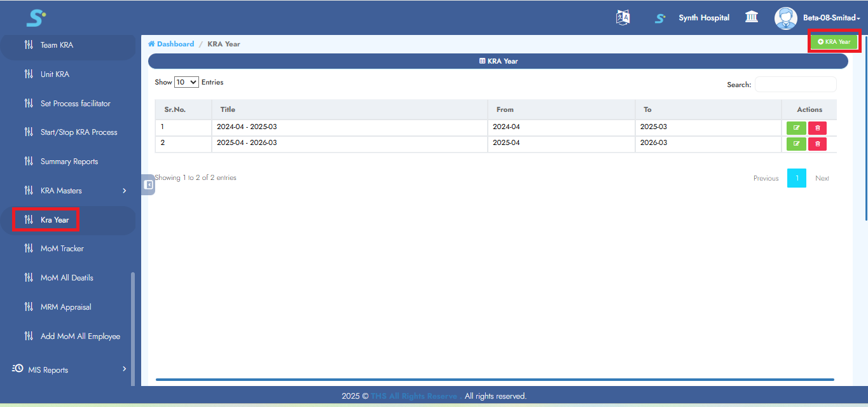Viewport: 868px width, 407px height.
Task: Open the Show entries count dropdown
Action: (x=186, y=82)
